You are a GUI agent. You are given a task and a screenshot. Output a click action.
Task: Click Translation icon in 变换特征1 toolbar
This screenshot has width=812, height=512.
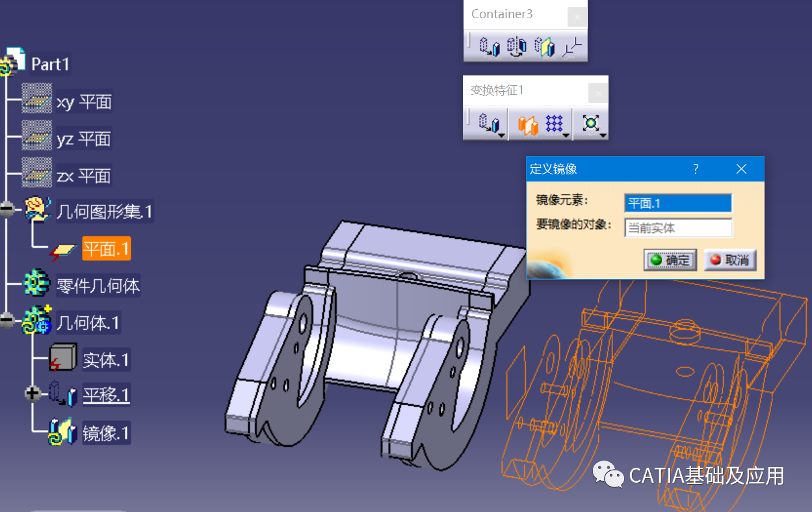pyautogui.click(x=489, y=123)
